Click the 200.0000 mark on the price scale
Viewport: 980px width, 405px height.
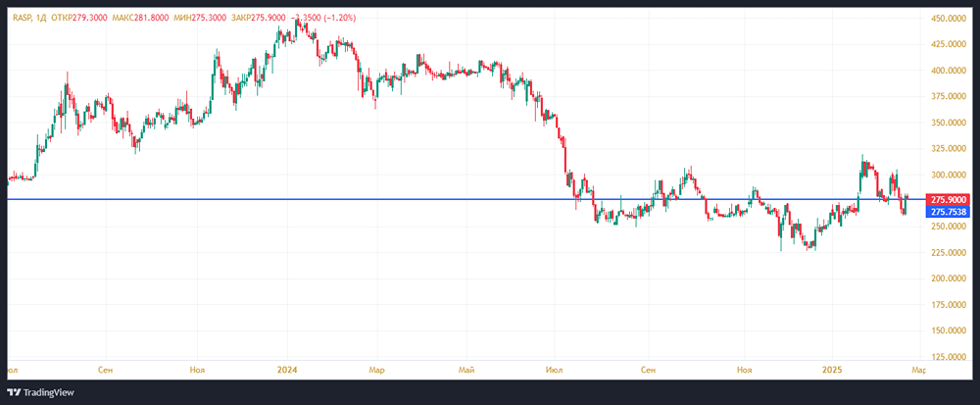951,278
